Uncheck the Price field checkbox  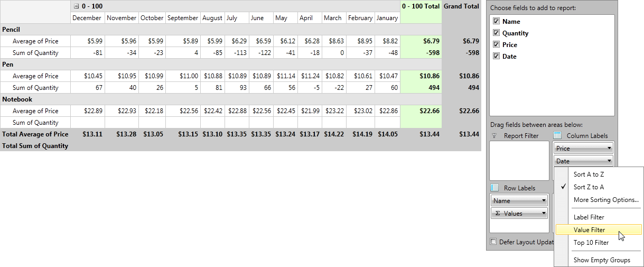(x=496, y=45)
